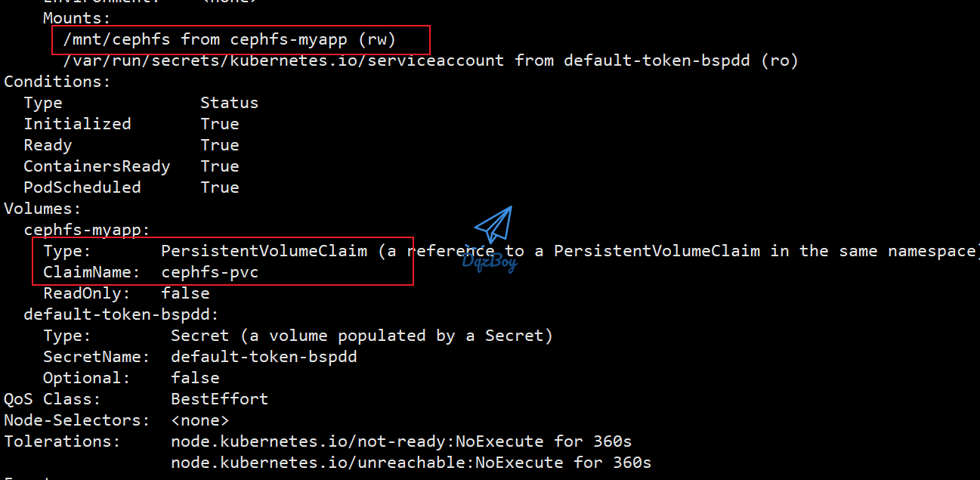
Task: Click the default-token-bspdd volume entry
Action: coord(121,314)
